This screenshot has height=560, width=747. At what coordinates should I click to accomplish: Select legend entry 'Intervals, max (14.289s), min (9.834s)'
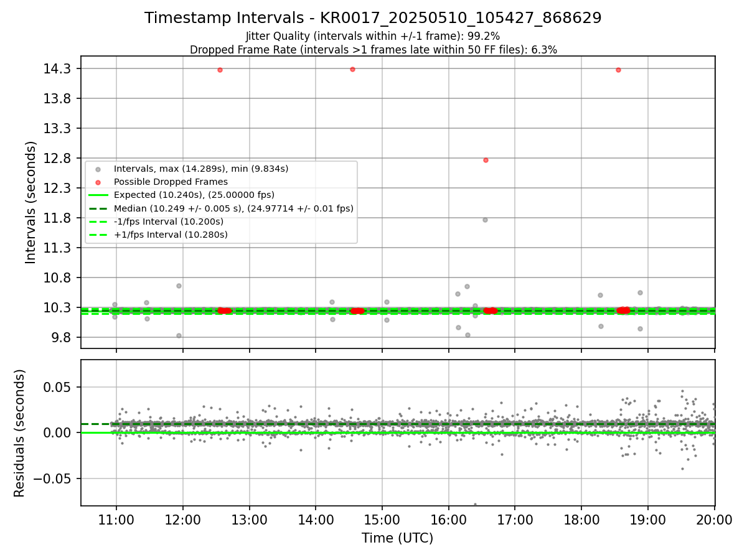click(x=200, y=169)
